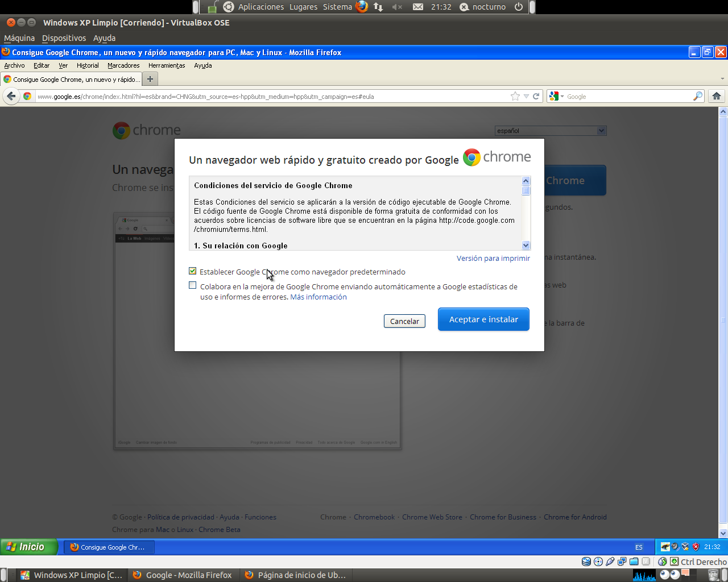Open the Chrome Web Store footer link
Screen dimensions: 728x582
click(x=432, y=517)
